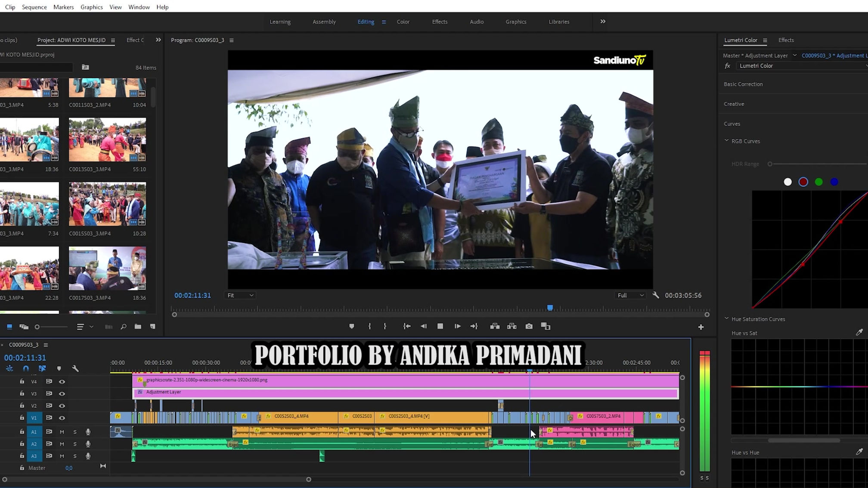Toggle the timeline Snap magnet icon
This screenshot has height=488, width=868.
tap(26, 368)
